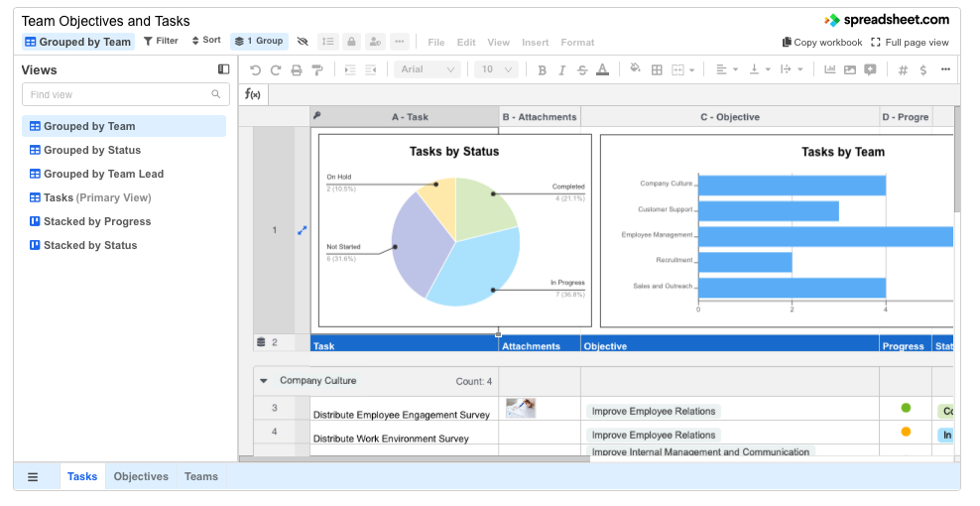Click into the formula bar field
Screen dimensions: 980x506
coord(613,94)
